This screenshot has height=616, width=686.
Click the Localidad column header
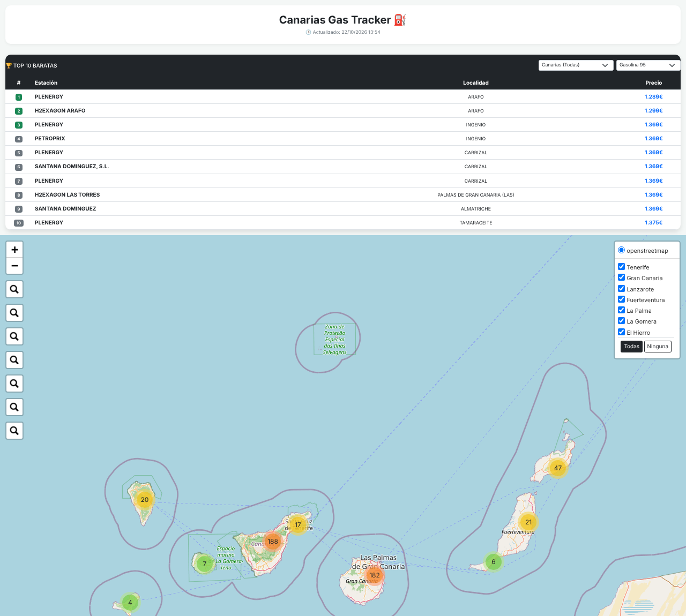(x=476, y=83)
